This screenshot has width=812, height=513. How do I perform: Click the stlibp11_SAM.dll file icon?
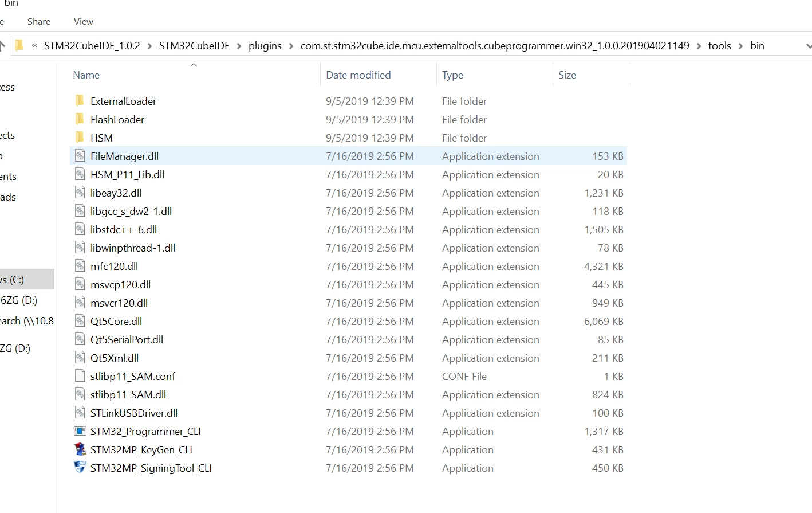[x=80, y=394]
